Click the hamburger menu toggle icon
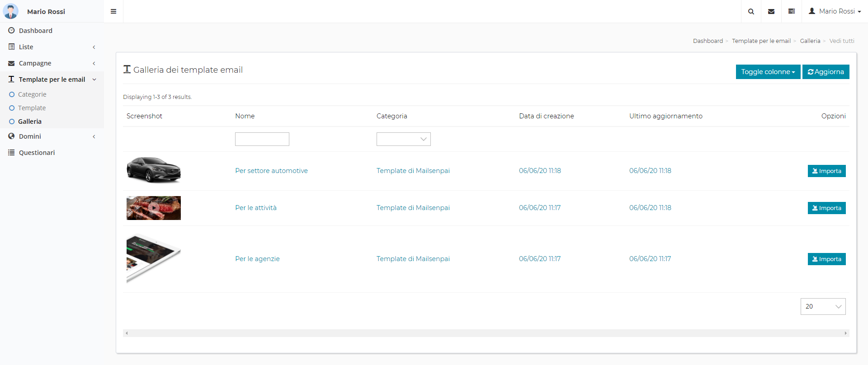The width and height of the screenshot is (868, 365). click(x=113, y=11)
